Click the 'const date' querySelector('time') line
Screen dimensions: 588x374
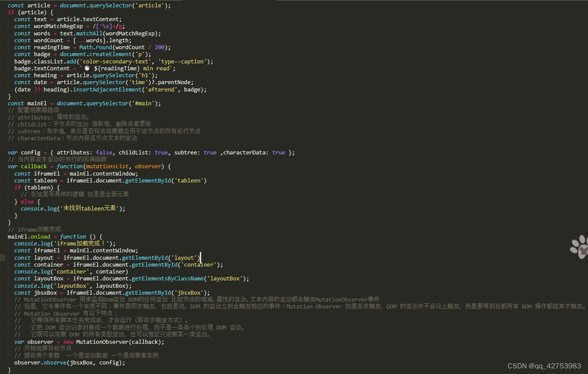pyautogui.click(x=104, y=82)
